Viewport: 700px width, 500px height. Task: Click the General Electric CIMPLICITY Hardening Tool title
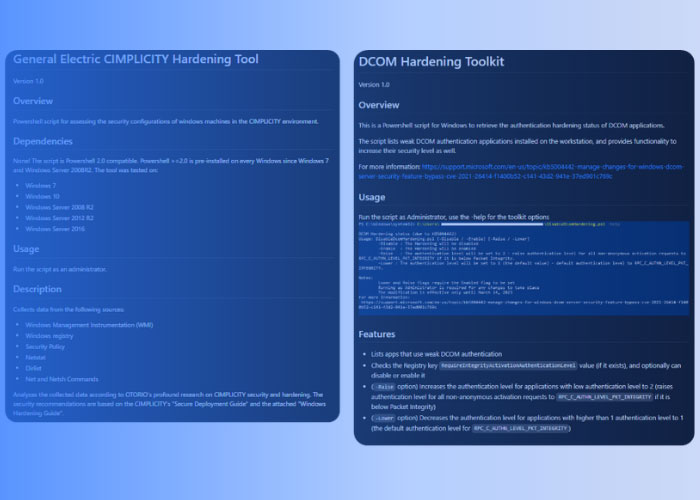[136, 59]
